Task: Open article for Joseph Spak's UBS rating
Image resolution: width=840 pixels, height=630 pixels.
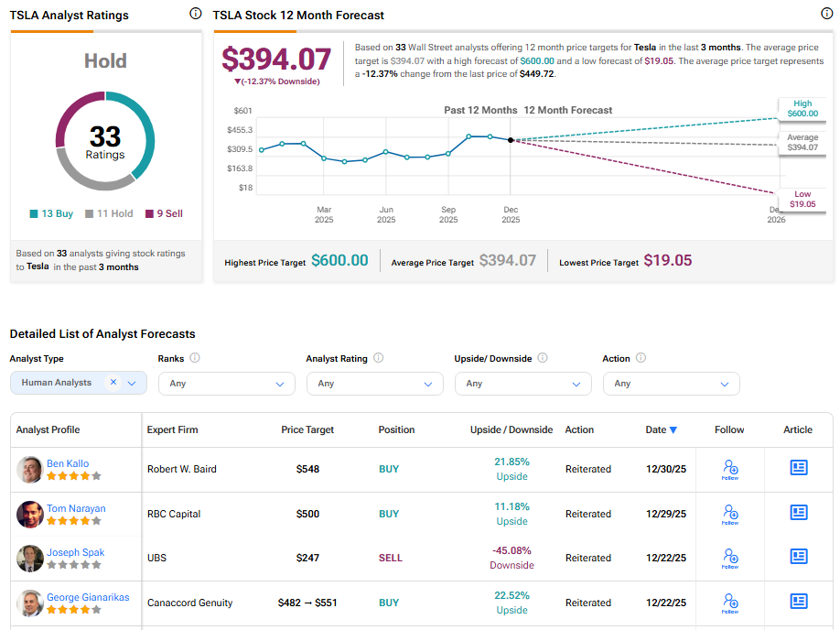Action: (798, 557)
